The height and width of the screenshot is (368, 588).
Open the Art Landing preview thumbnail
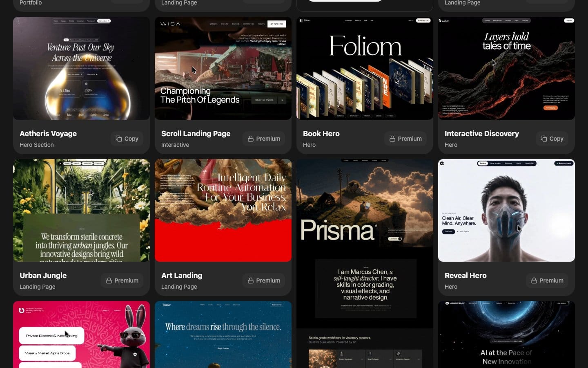click(x=223, y=210)
